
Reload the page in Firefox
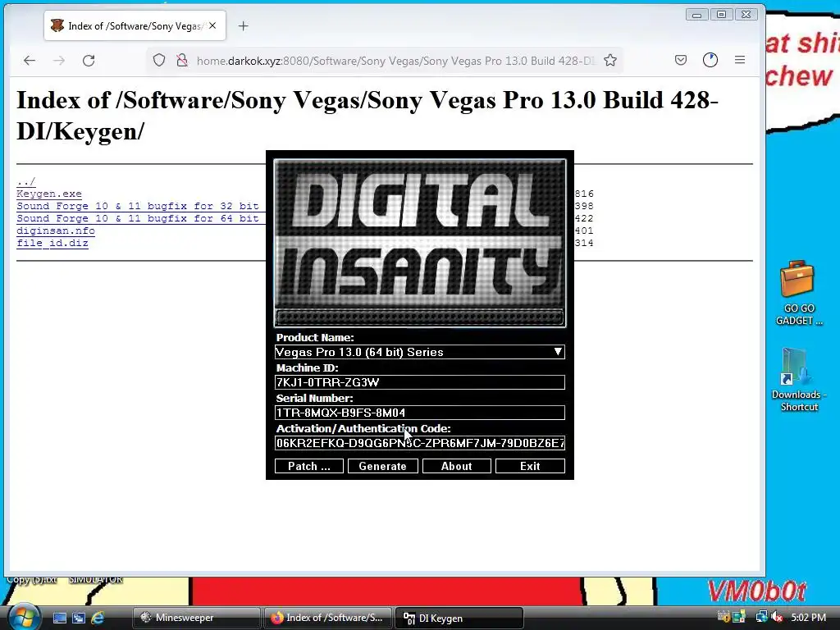pos(89,61)
